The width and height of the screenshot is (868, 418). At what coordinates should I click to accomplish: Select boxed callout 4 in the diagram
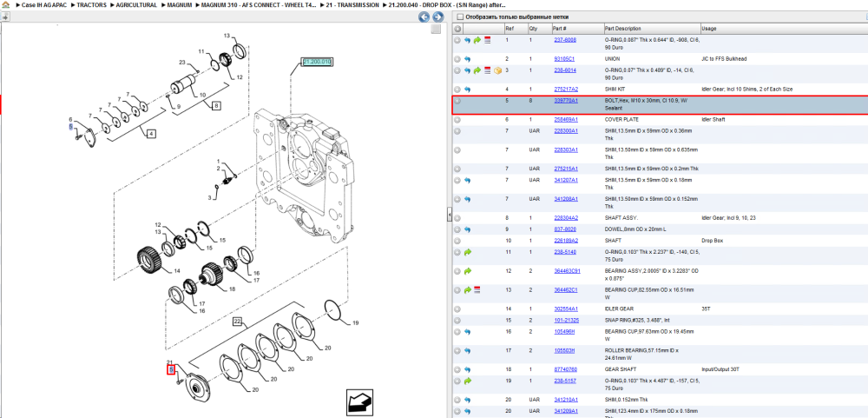pyautogui.click(x=150, y=133)
